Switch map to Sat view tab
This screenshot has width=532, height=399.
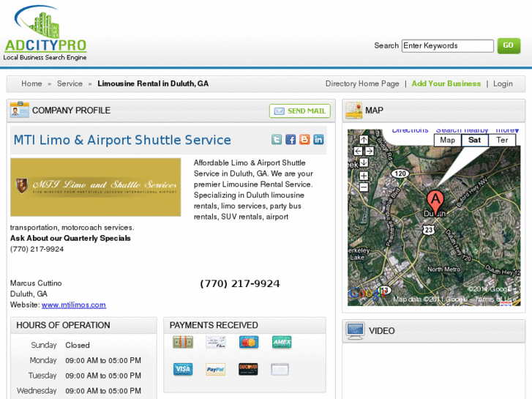[x=475, y=140]
